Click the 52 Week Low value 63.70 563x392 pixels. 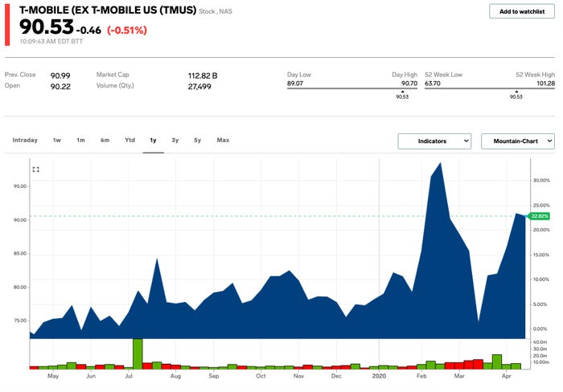coord(433,84)
